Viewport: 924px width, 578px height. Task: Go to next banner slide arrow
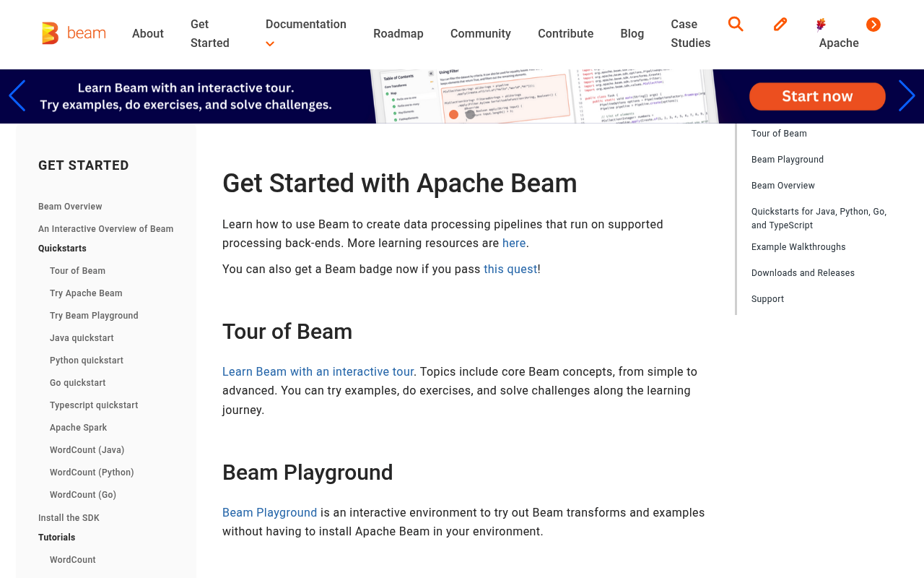[x=907, y=96]
